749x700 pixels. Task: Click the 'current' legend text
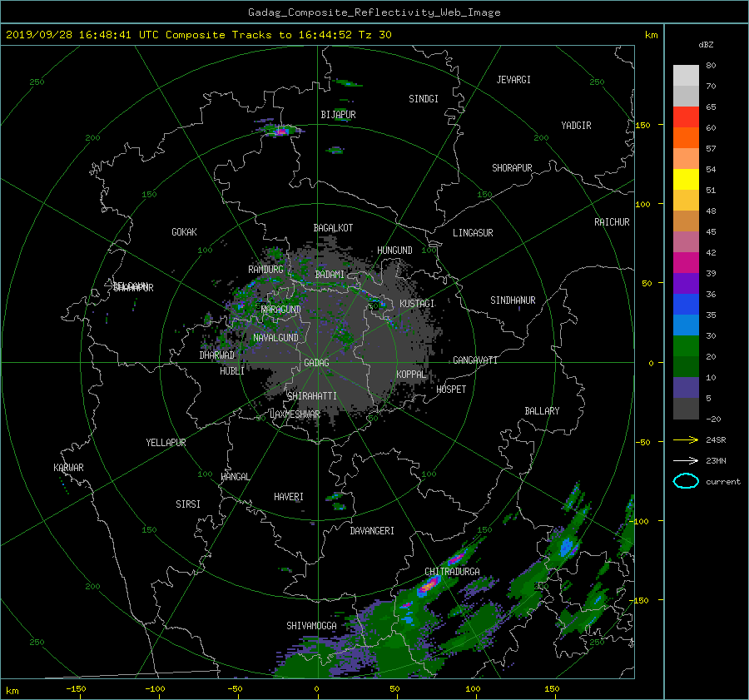tap(723, 482)
